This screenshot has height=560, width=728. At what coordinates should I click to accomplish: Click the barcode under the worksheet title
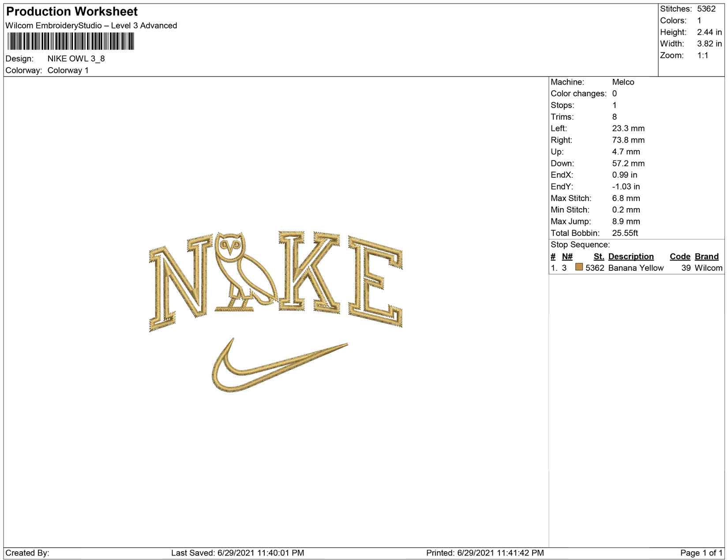[x=70, y=41]
